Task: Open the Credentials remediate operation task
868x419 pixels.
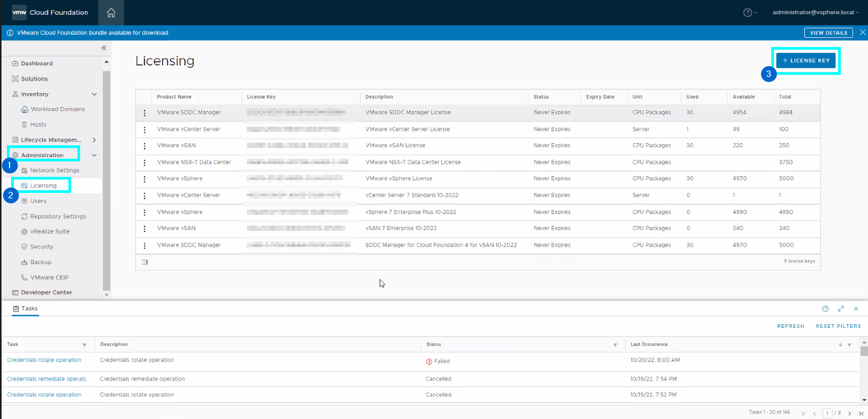Action: [x=48, y=379]
